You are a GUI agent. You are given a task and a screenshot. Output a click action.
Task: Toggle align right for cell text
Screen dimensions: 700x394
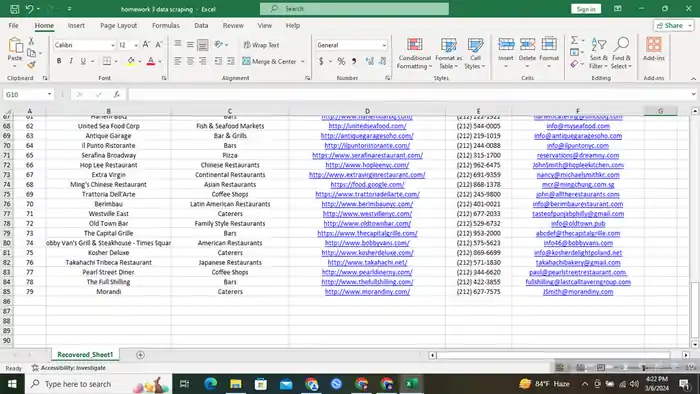[203, 61]
